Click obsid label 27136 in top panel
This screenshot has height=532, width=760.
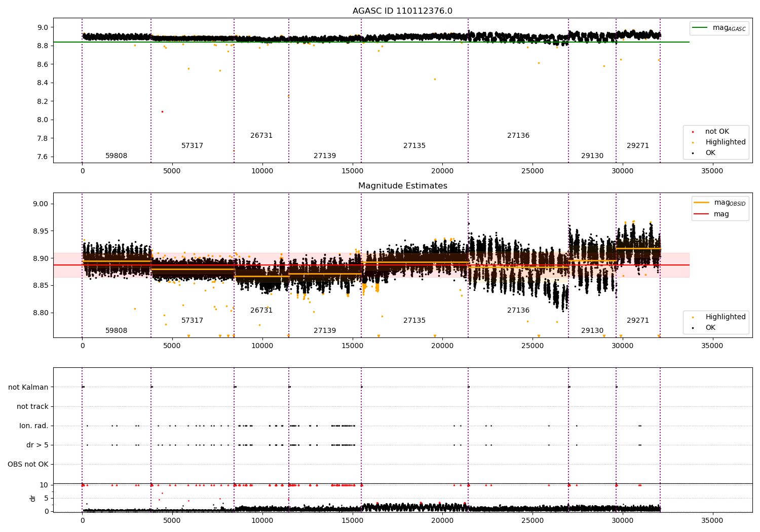click(518, 136)
